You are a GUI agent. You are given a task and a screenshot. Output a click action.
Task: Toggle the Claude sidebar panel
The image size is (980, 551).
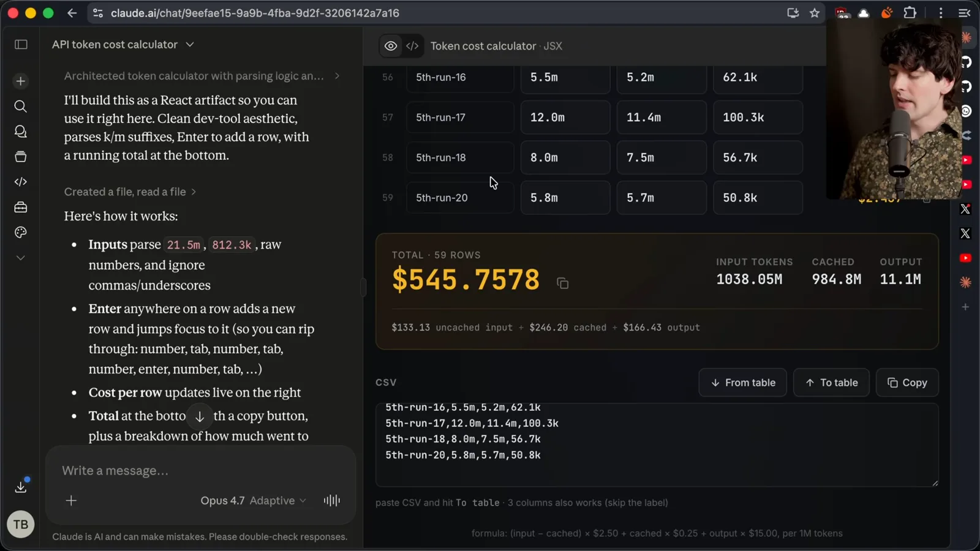click(x=21, y=45)
